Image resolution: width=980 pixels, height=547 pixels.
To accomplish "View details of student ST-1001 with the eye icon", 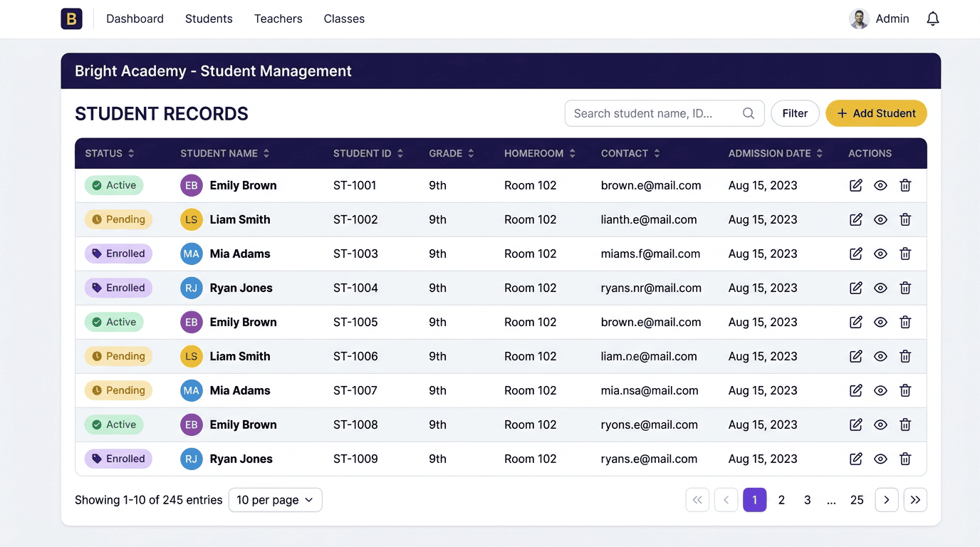I will click(880, 185).
